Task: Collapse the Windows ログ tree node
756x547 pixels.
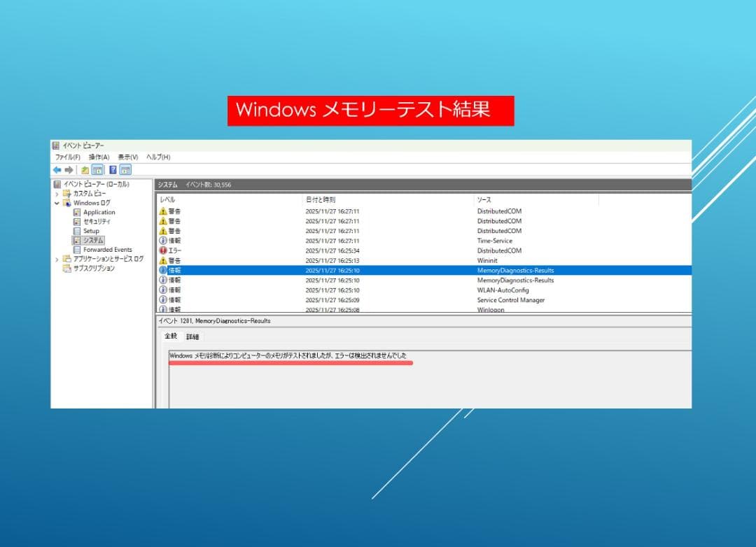Action: coord(57,203)
